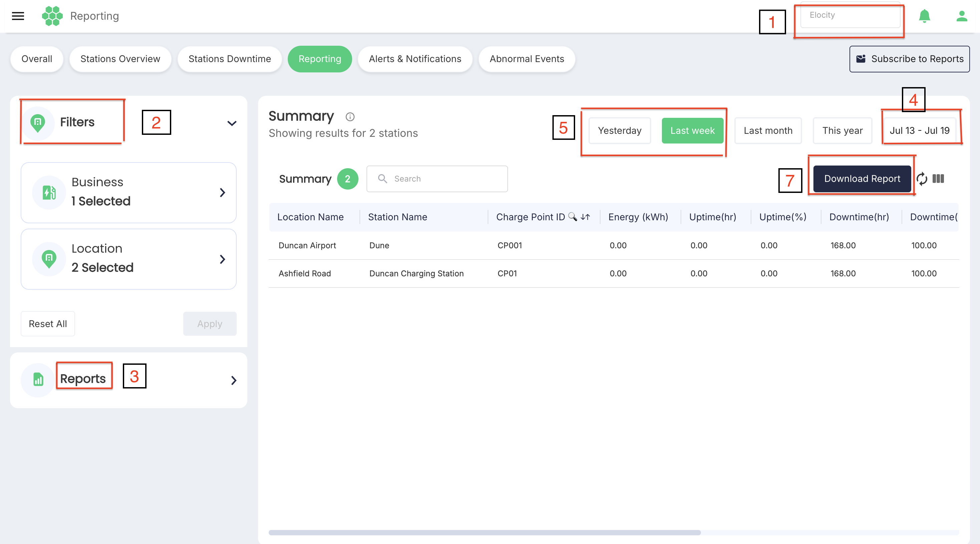Click the Charge Point ID search icon
Screen dimensions: 980x544
click(x=572, y=217)
